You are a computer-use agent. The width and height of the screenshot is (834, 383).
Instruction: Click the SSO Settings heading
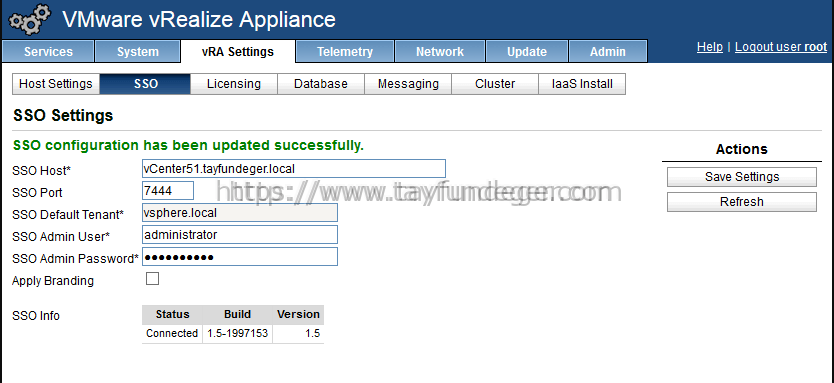pyautogui.click(x=63, y=115)
